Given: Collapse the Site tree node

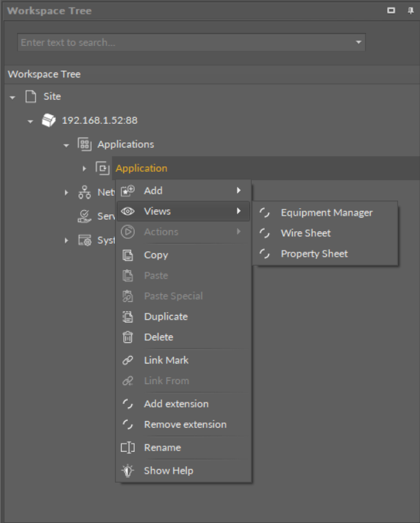Looking at the screenshot, I should tap(12, 97).
